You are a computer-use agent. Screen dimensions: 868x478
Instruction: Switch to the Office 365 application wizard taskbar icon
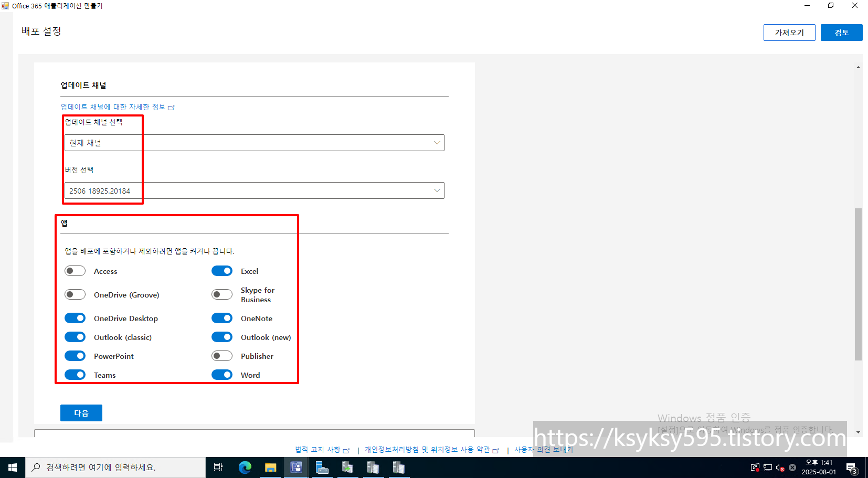[x=297, y=467]
